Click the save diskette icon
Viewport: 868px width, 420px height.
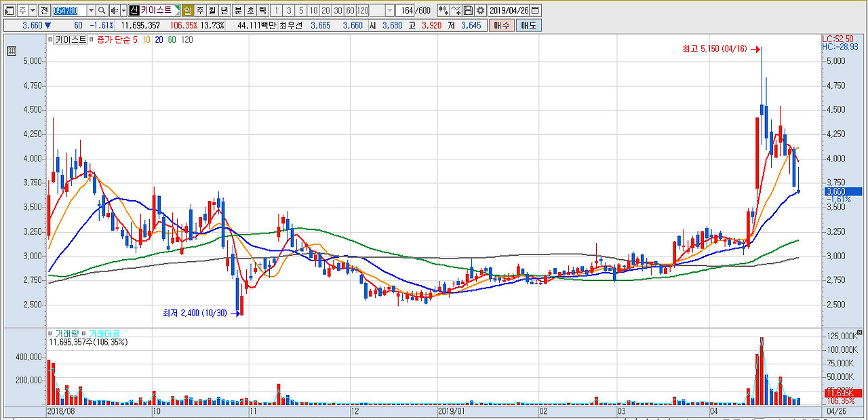[x=468, y=11]
